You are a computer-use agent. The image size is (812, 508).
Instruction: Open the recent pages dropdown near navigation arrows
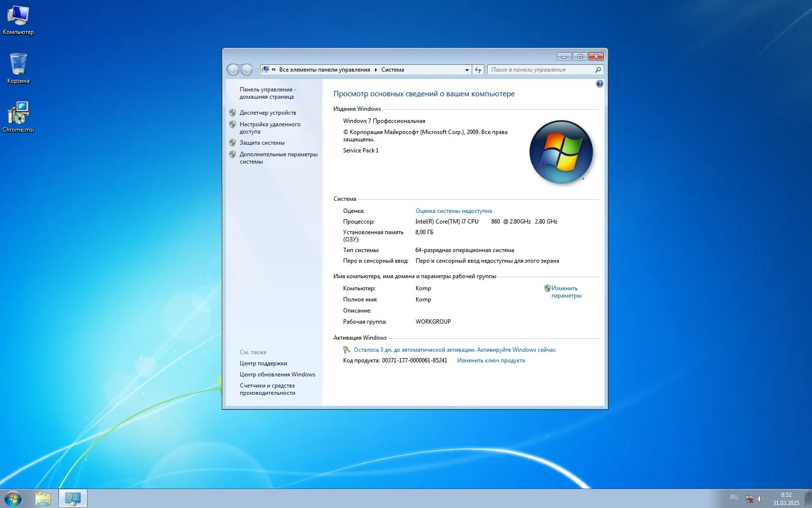point(257,70)
